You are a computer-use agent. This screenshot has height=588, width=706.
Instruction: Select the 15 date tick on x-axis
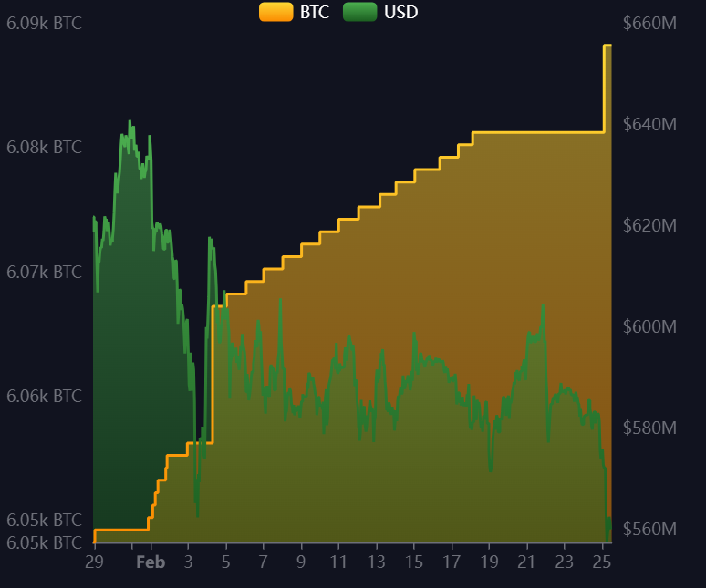point(413,562)
